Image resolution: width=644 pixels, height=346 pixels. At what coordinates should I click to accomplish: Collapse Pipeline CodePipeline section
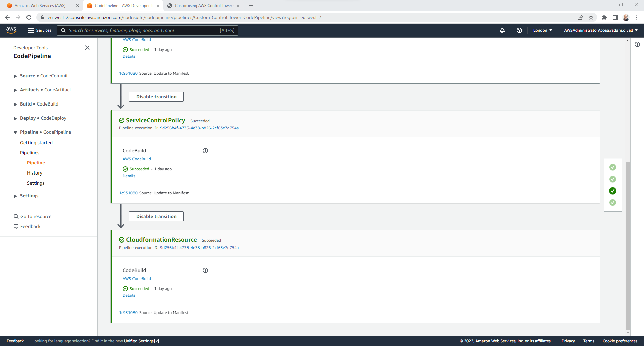(15, 133)
